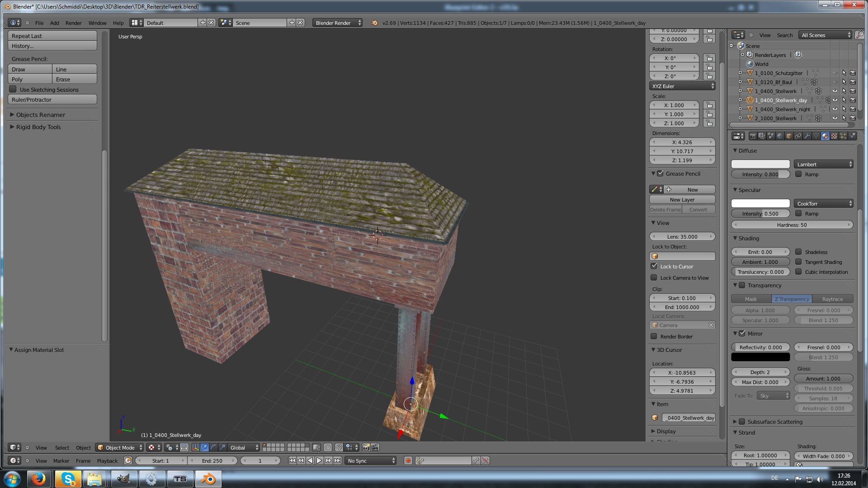The image size is (868, 488).
Task: Select 2_1000_Stellwerk in the outliner
Action: pos(775,118)
